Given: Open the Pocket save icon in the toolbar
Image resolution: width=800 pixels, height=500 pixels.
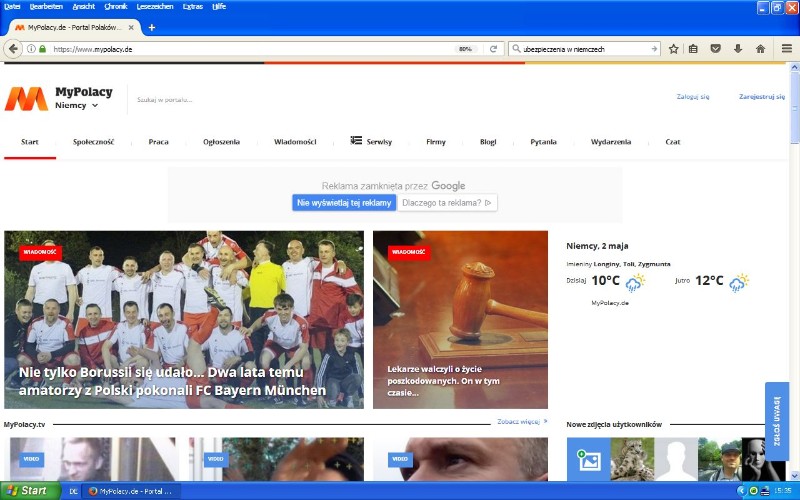Looking at the screenshot, I should [716, 48].
